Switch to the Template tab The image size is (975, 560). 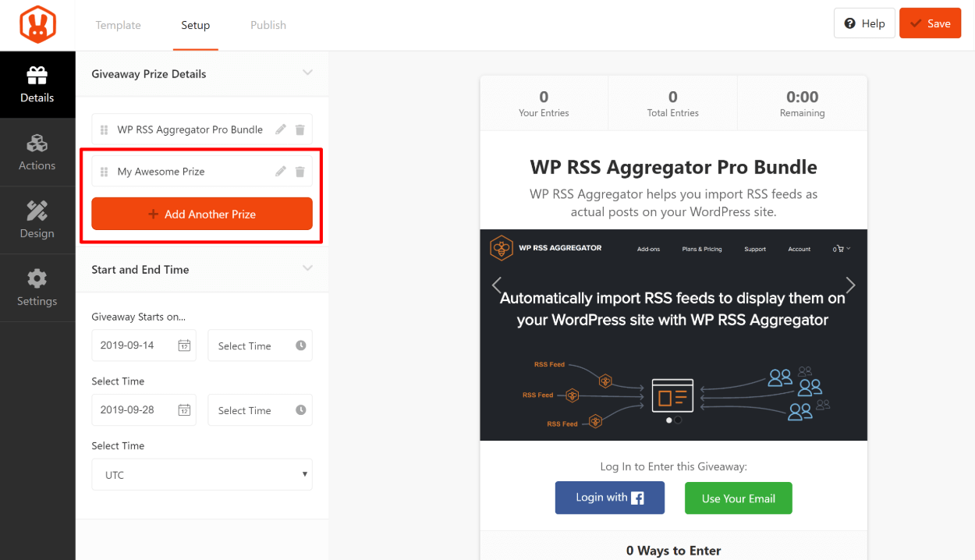[118, 25]
